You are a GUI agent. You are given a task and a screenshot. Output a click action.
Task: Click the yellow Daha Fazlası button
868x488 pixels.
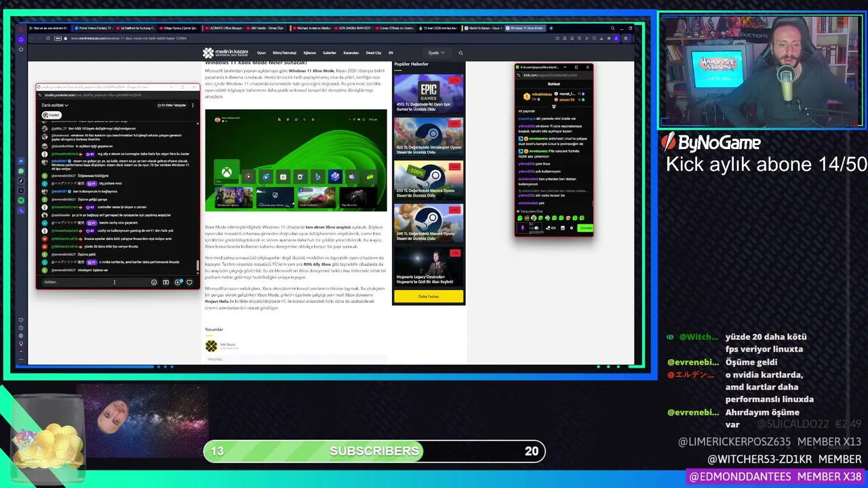click(429, 296)
